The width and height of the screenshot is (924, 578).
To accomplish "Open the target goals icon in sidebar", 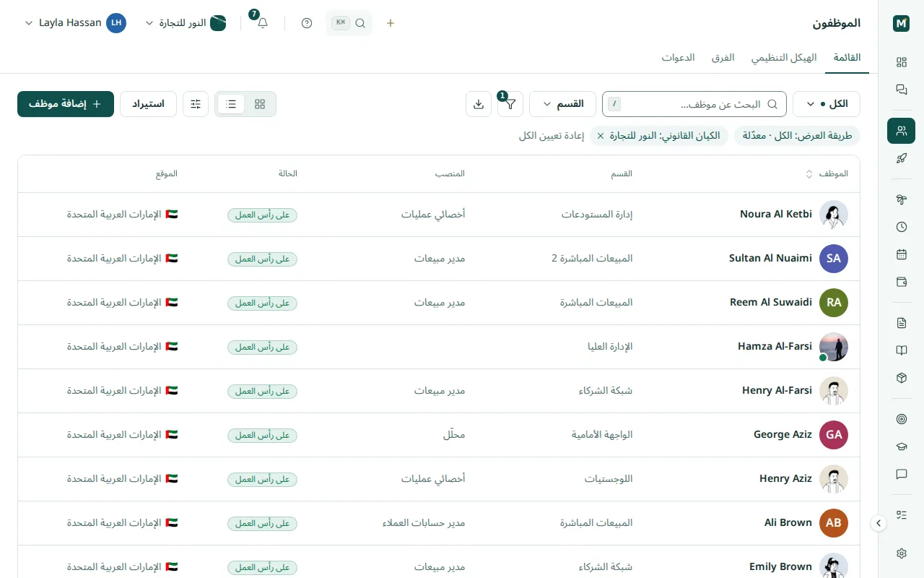I will click(x=901, y=419).
